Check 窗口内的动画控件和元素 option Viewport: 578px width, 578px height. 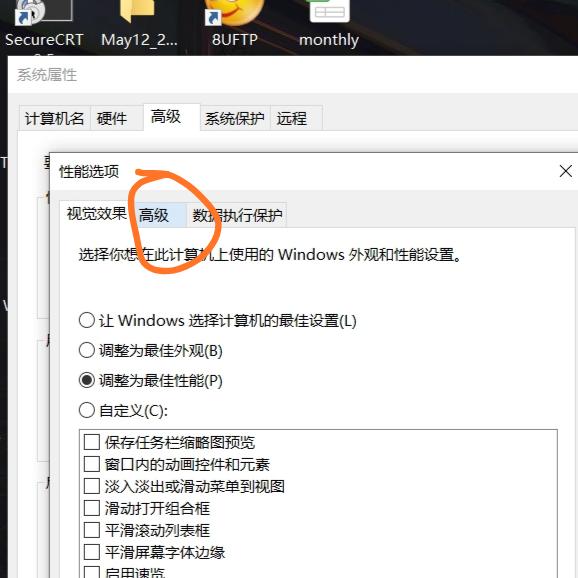click(92, 464)
